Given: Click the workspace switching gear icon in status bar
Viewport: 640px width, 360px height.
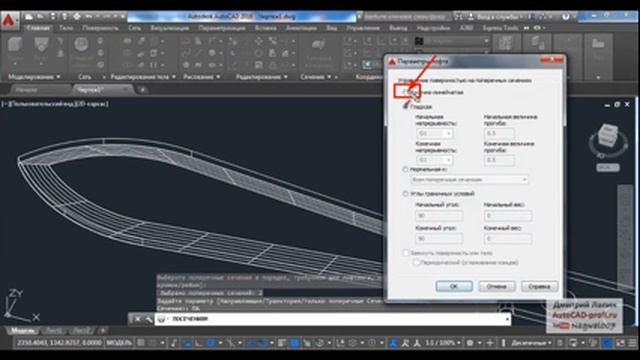Looking at the screenshot, I should pos(470,343).
